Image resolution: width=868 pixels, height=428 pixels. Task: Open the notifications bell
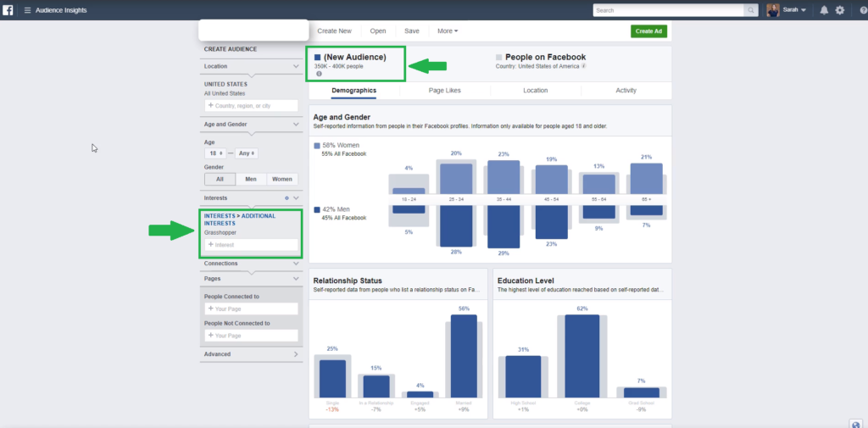coord(824,10)
